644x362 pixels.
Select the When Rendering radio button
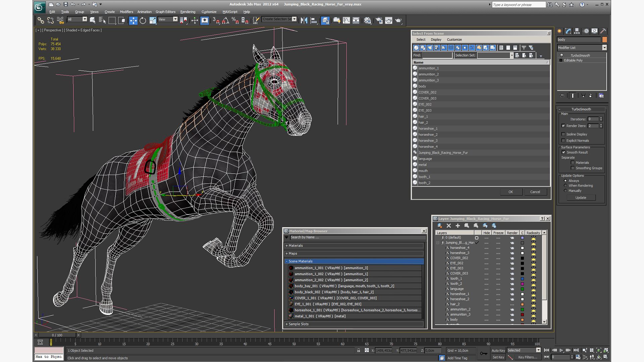point(566,186)
